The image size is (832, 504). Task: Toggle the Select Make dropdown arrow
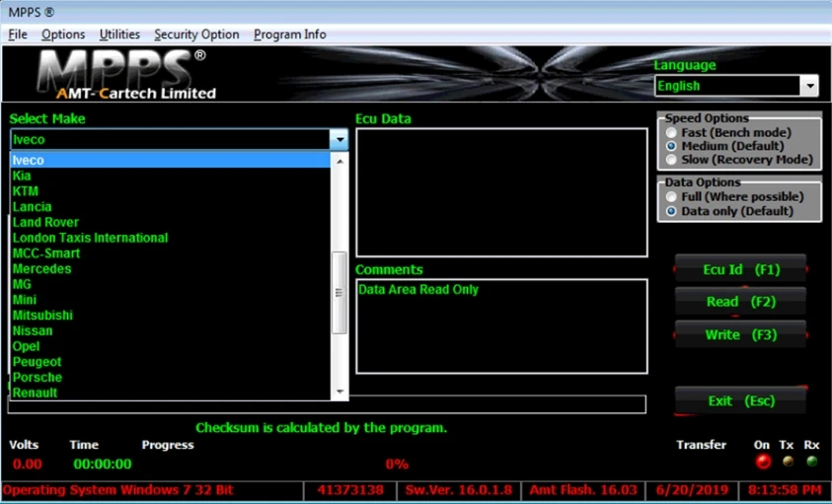[x=340, y=139]
